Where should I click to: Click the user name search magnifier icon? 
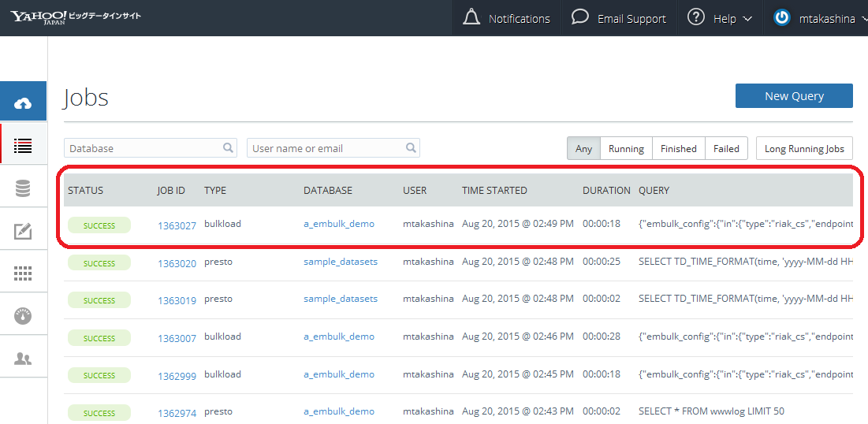[x=411, y=148]
